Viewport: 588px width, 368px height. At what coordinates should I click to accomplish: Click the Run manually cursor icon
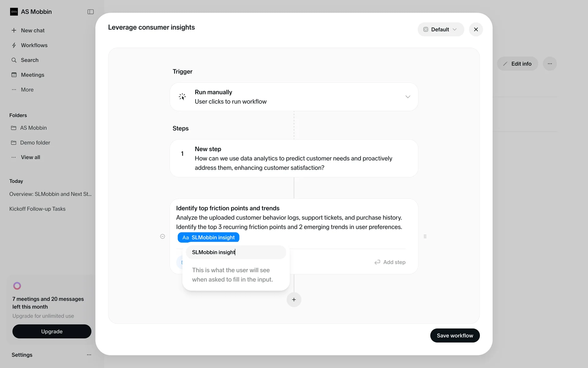(x=182, y=97)
